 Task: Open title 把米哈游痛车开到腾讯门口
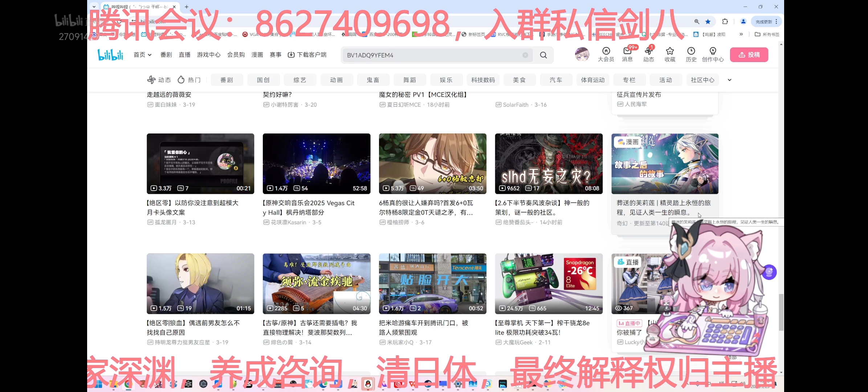[x=424, y=327]
